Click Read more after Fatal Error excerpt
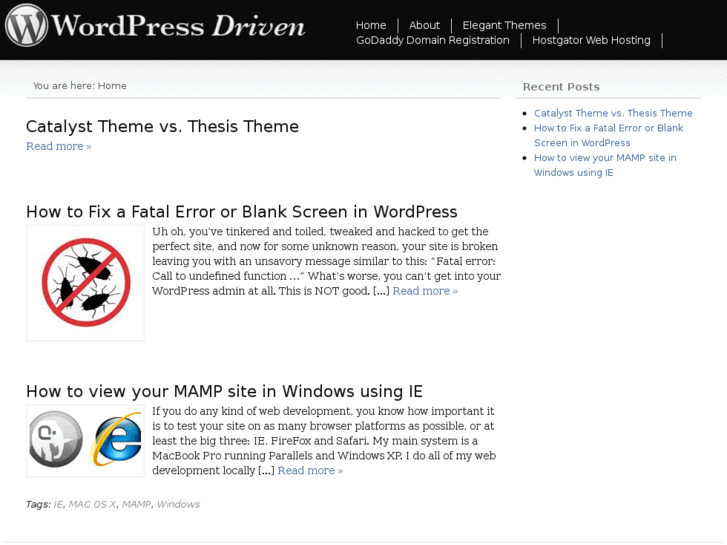The image size is (727, 545). point(425,291)
